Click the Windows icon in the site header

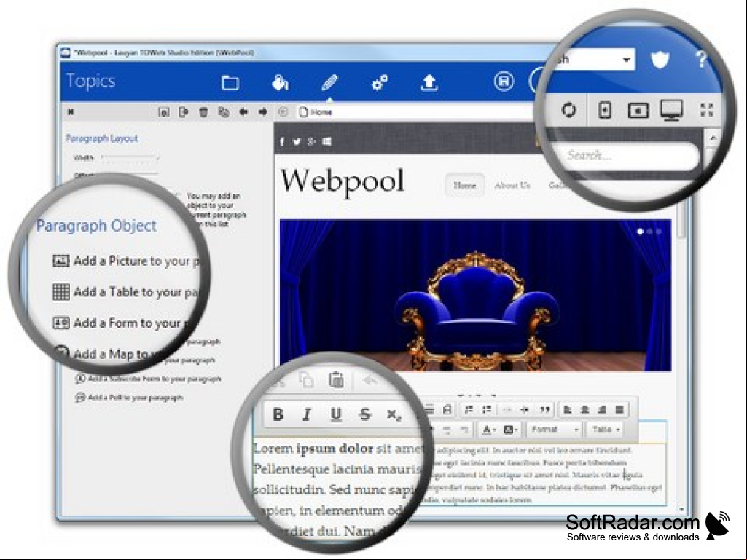pyautogui.click(x=326, y=142)
